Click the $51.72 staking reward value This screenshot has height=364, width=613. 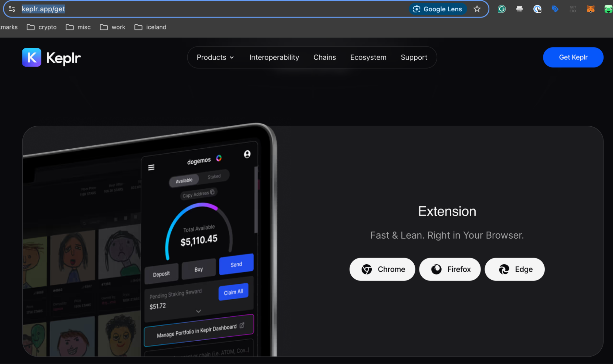click(x=158, y=306)
